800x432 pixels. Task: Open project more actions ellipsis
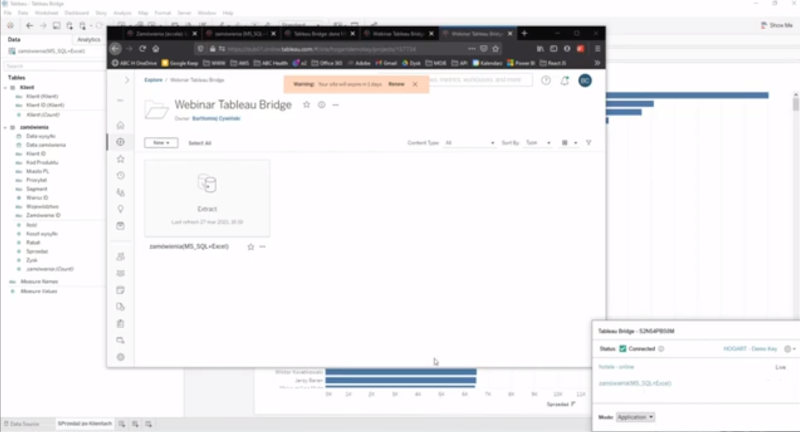335,105
